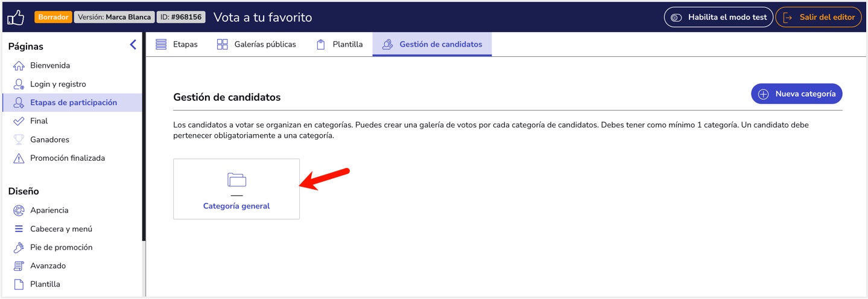Click the thumbs-up logo icon
Image resolution: width=868 pixels, height=299 pixels.
coord(16,18)
